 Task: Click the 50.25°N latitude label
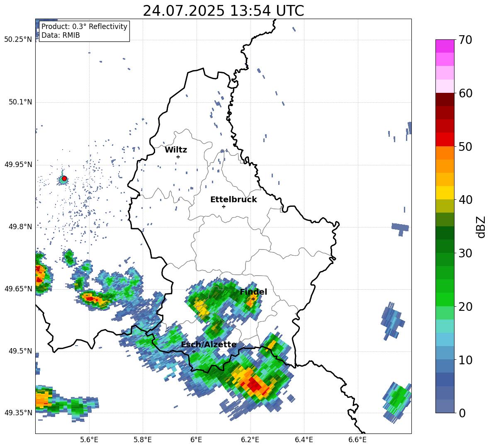click(x=18, y=40)
